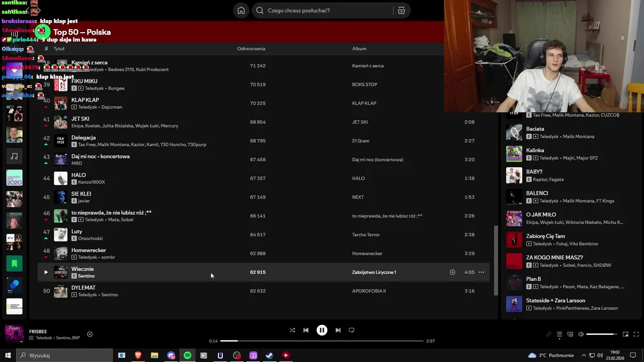This screenshot has height=362, width=644.
Task: Play Plan B in the queue panel
Action: tap(514, 283)
